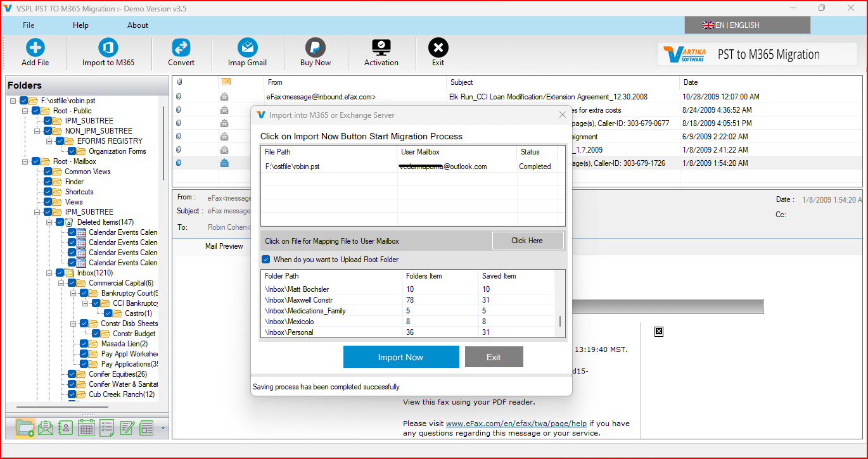Toggle Masada Lien(2) checkbox
The image size is (868, 459).
click(x=84, y=344)
